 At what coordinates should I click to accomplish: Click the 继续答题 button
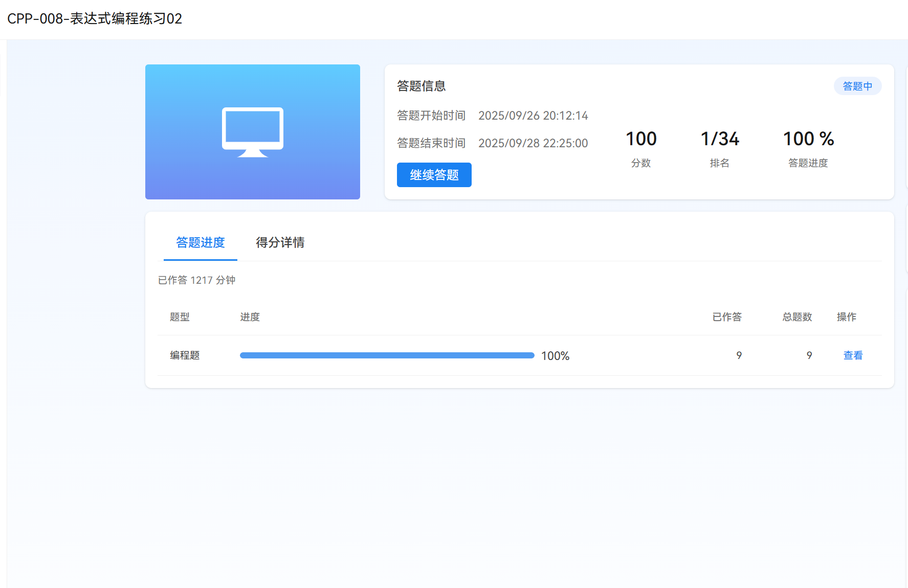pos(434,175)
